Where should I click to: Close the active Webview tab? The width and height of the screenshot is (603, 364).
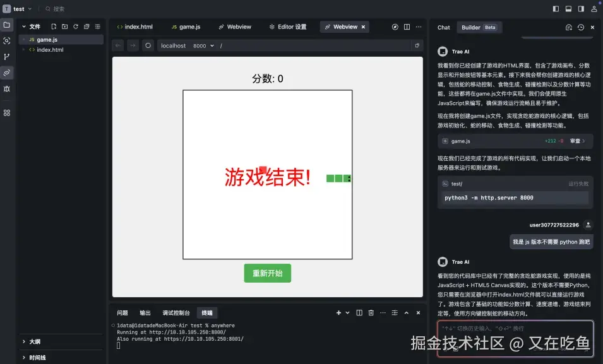(363, 27)
